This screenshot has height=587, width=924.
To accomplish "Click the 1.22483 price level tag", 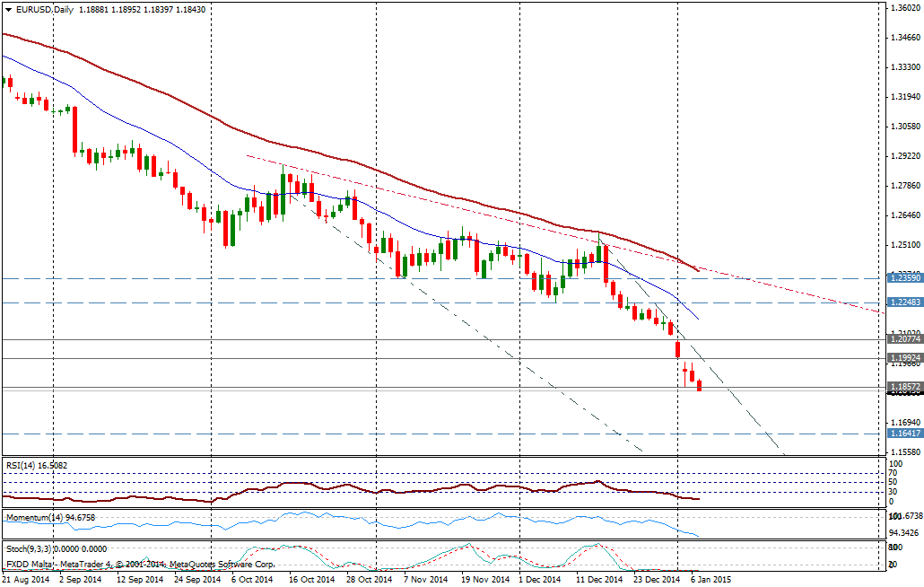I will pyautogui.click(x=904, y=302).
